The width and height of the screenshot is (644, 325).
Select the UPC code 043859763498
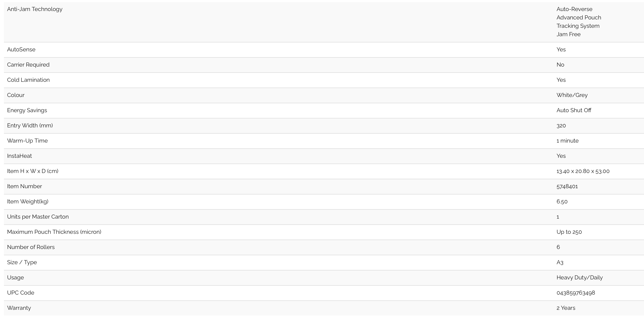[576, 293]
